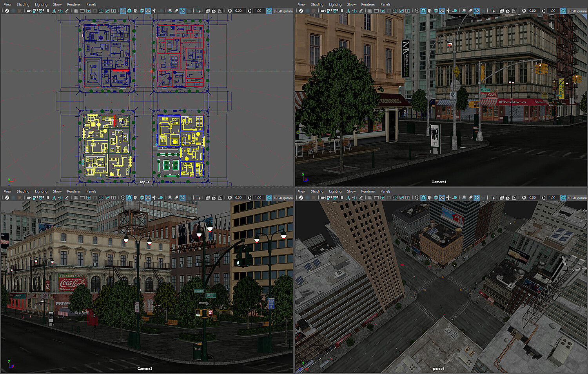Click 2D Pan/Zoom icon in top -Y panel
This screenshot has width=588, height=374.
pos(60,11)
